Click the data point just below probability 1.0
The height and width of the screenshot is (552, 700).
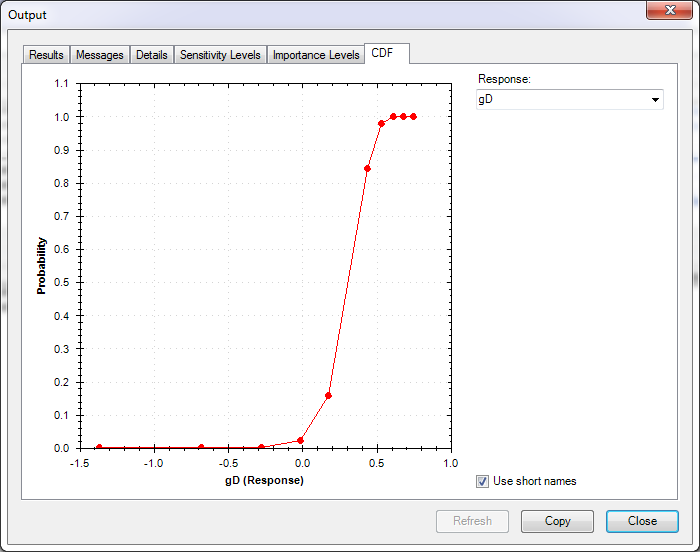[381, 123]
